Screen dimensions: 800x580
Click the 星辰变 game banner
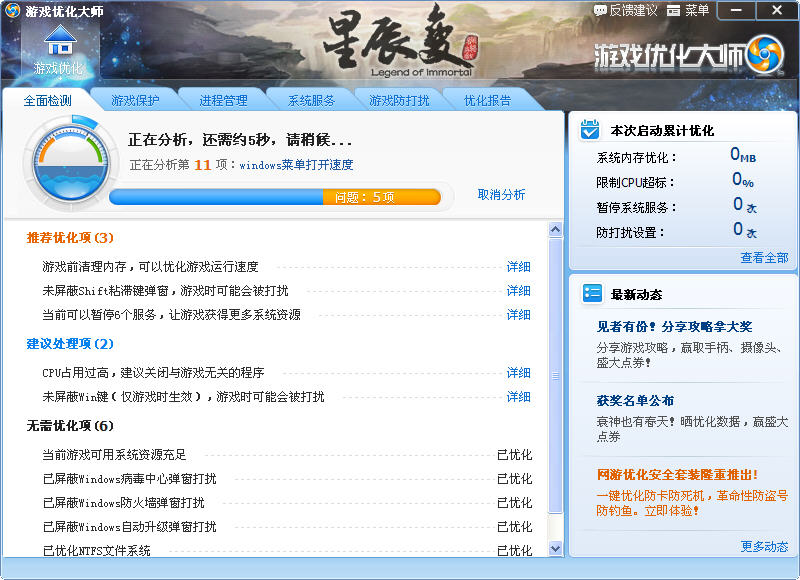tap(399, 42)
